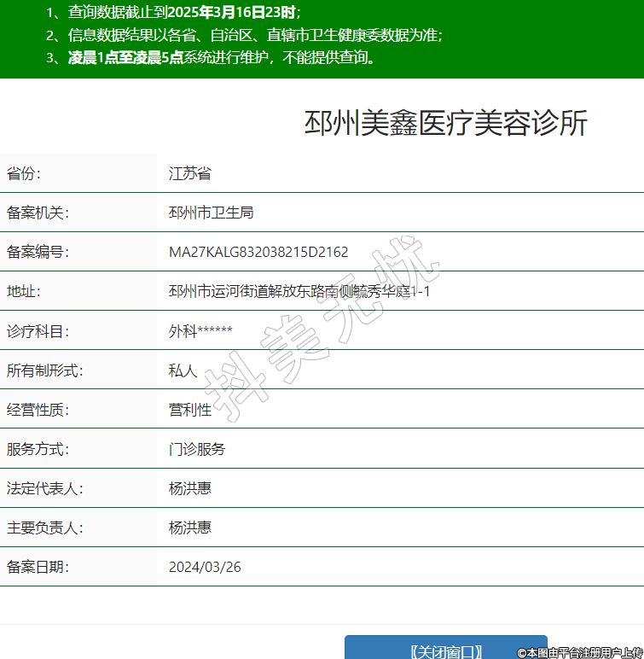Click the filing date 2024/03/26
Viewport: 644px width, 659px height.
click(x=205, y=567)
